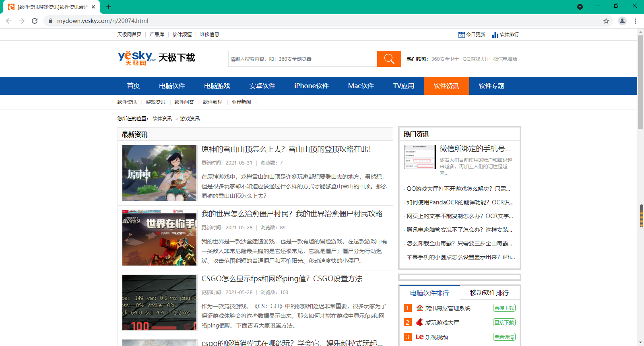Open the 微信 hot news thumbnail

click(420, 157)
